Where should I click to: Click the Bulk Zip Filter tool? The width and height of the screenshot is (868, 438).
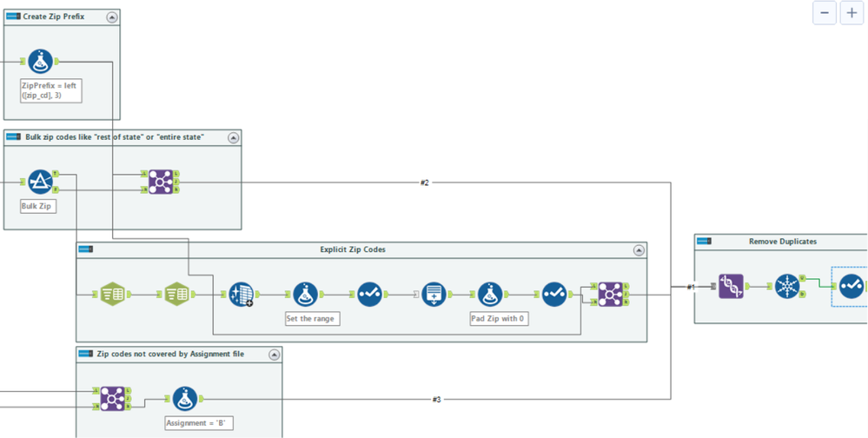[41, 182]
